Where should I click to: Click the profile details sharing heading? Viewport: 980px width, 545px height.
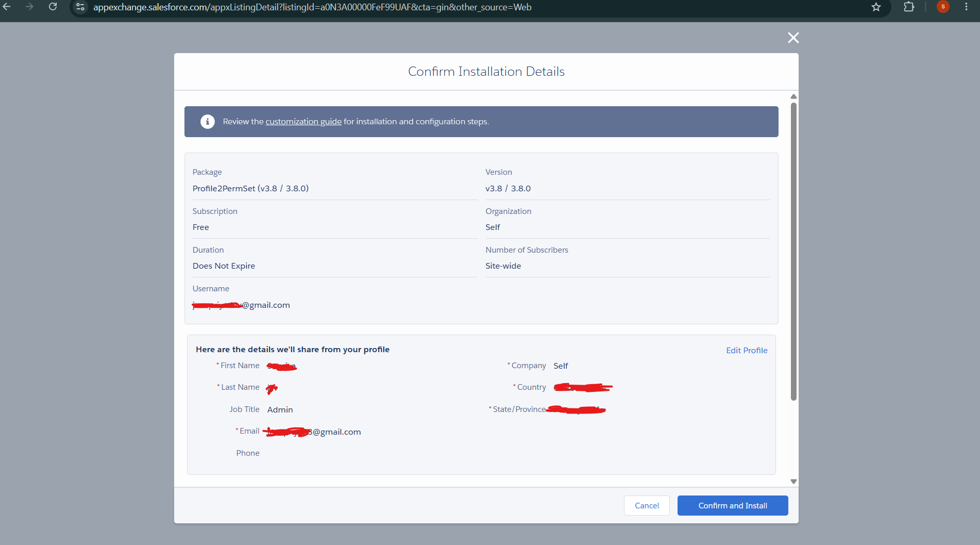click(x=293, y=350)
